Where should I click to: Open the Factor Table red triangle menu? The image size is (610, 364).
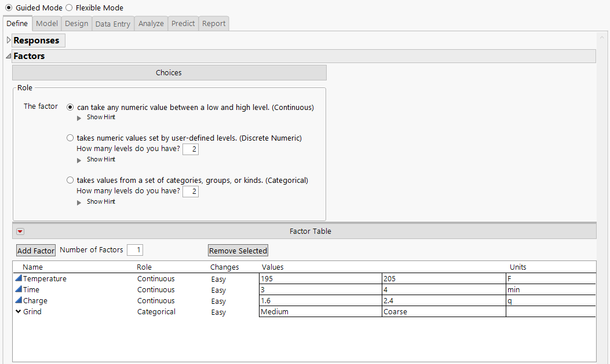point(20,231)
